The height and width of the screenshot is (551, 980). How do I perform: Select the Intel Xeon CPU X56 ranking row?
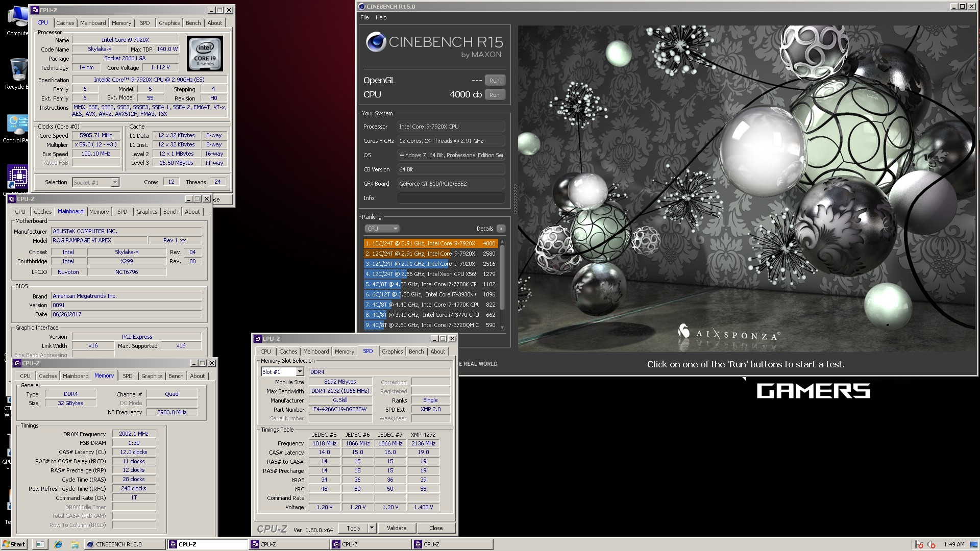430,274
